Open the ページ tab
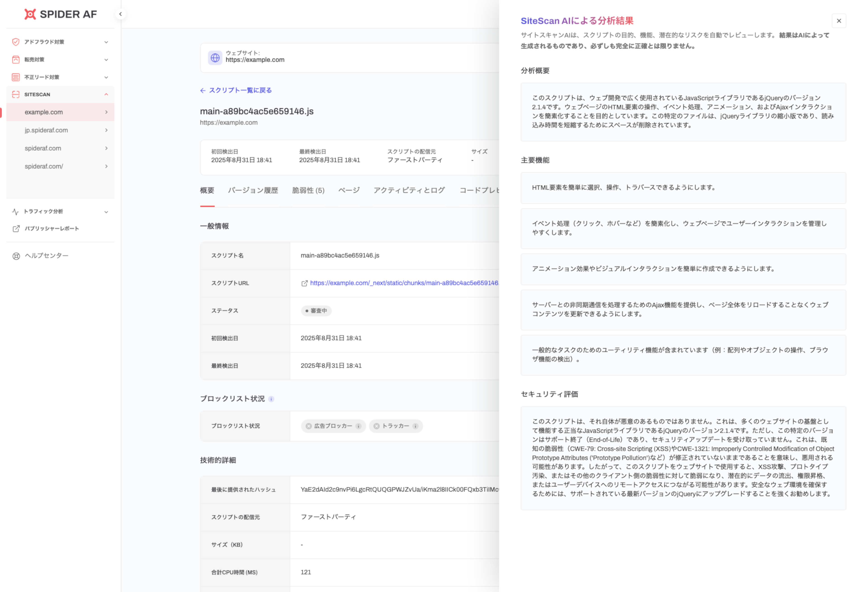868x592 pixels. click(x=349, y=191)
